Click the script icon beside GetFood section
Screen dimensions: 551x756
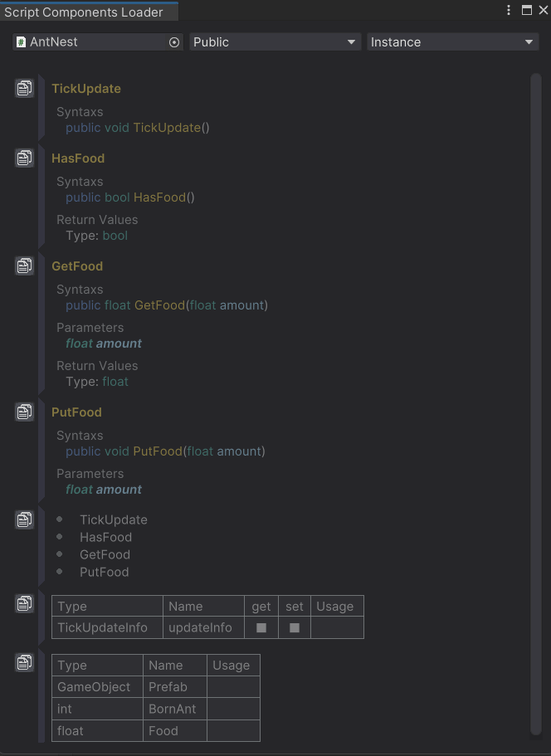[x=24, y=265]
